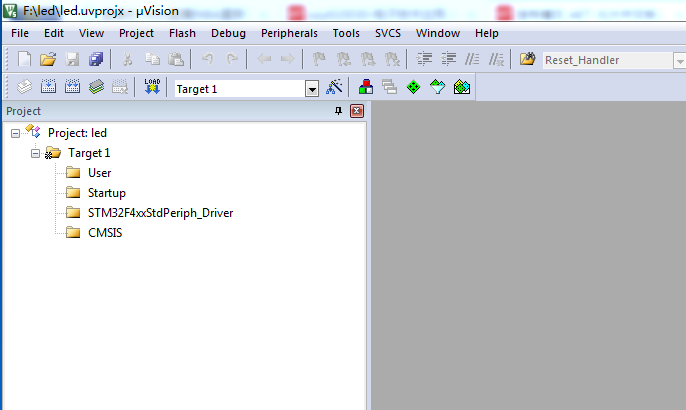Click the Translate current file icon

[24, 88]
